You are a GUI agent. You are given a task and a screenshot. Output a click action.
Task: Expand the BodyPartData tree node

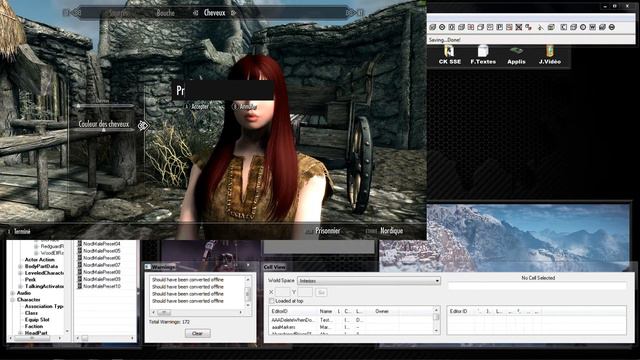(x=20, y=266)
